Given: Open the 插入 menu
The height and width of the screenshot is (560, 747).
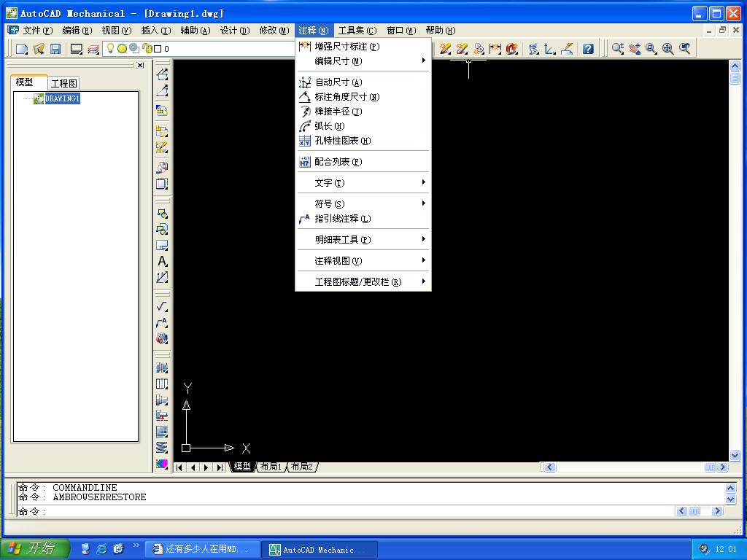Looking at the screenshot, I should click(x=156, y=31).
